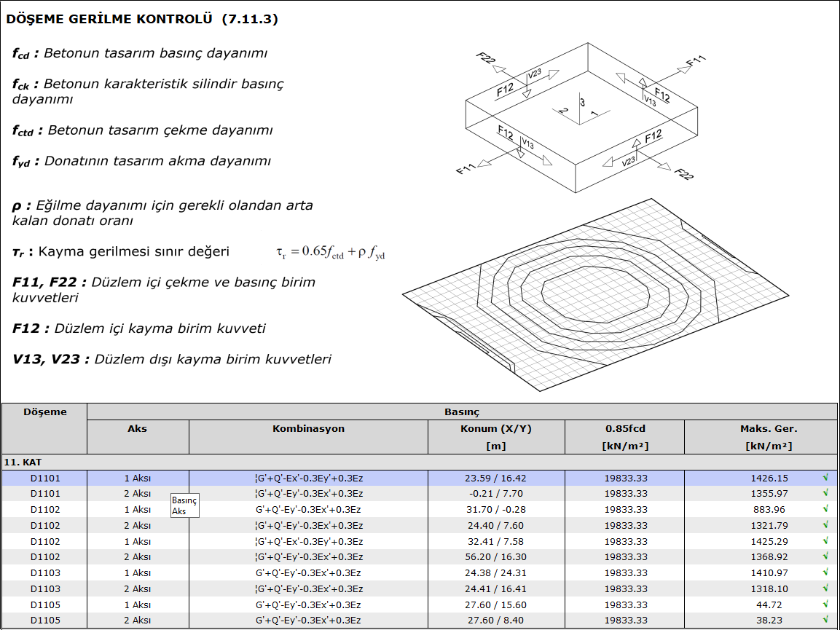The width and height of the screenshot is (840, 630).
Task: Click the Kombinasyon column header
Action: pyautogui.click(x=308, y=429)
